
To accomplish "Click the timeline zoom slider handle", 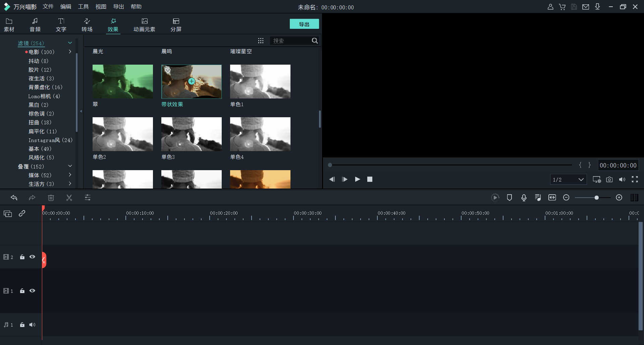I will (x=596, y=198).
